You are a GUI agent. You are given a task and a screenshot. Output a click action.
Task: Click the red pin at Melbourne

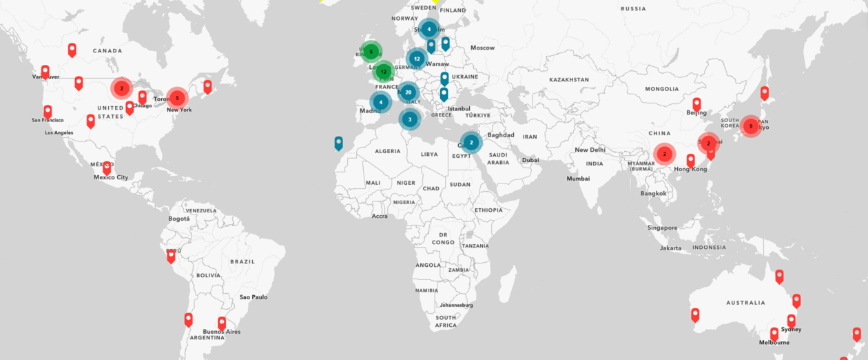tap(774, 334)
